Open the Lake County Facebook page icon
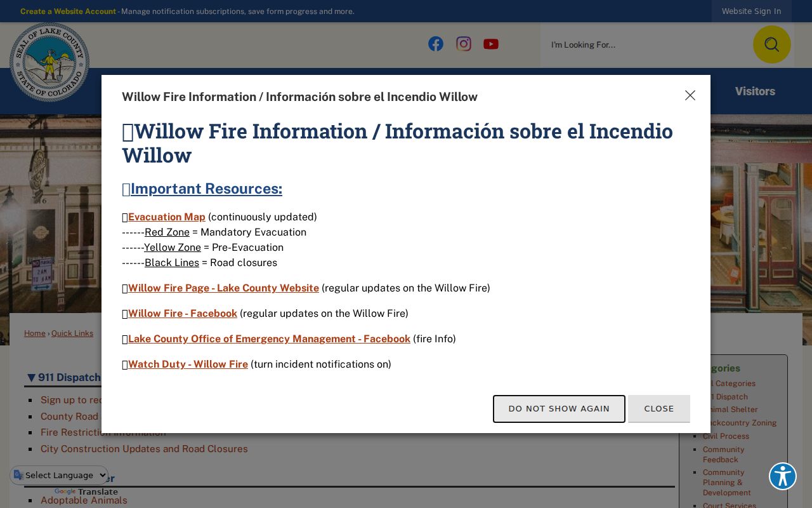This screenshot has width=812, height=508. (436, 44)
